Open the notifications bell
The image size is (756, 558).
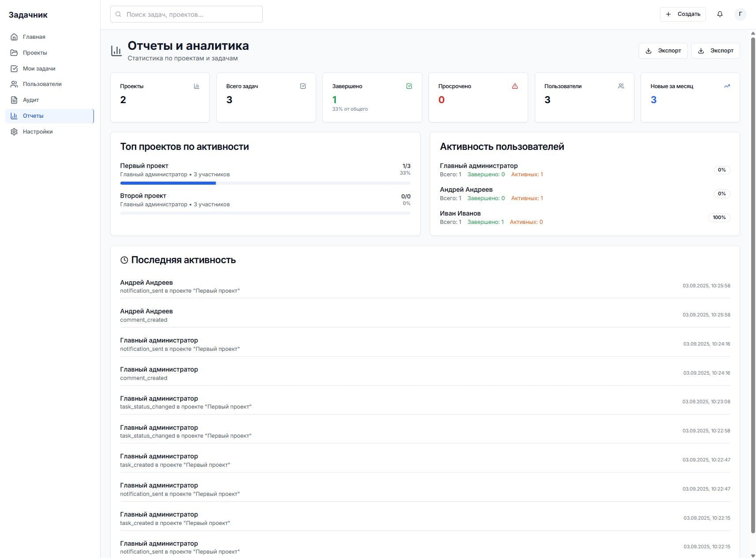click(x=719, y=14)
